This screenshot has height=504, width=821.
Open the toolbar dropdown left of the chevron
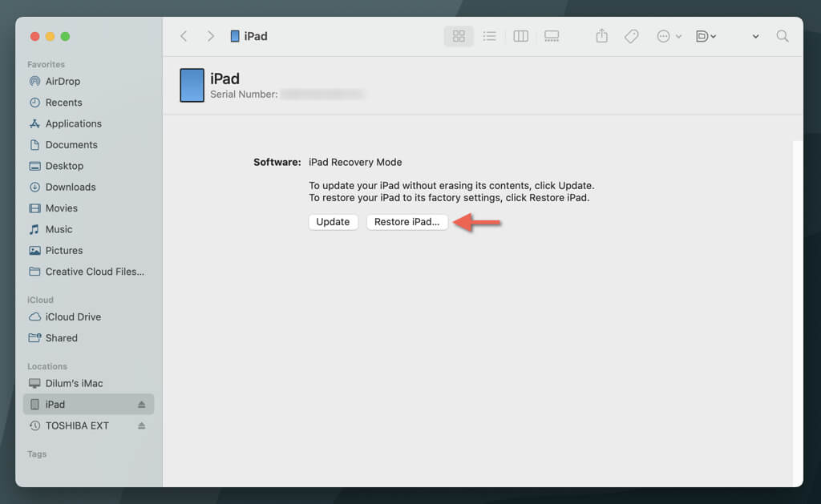(706, 36)
